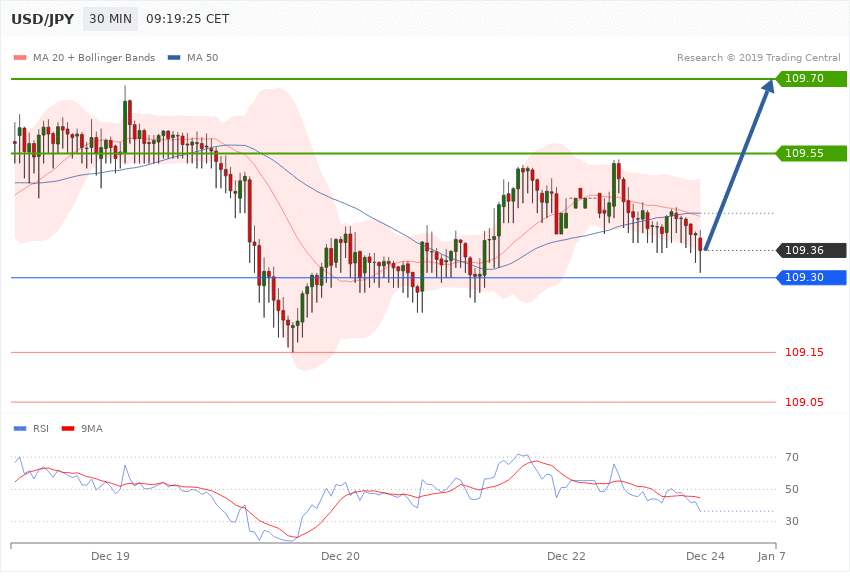Click the 109.30 blue pivot price tag
This screenshot has height=576, width=850.
(811, 277)
